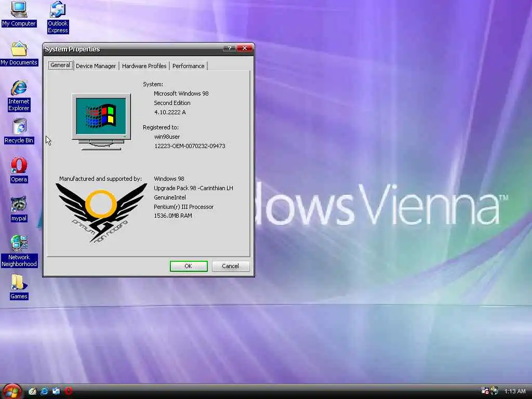Click the Manufactured and supported by label
This screenshot has height=399, width=532.
pyautogui.click(x=100, y=179)
